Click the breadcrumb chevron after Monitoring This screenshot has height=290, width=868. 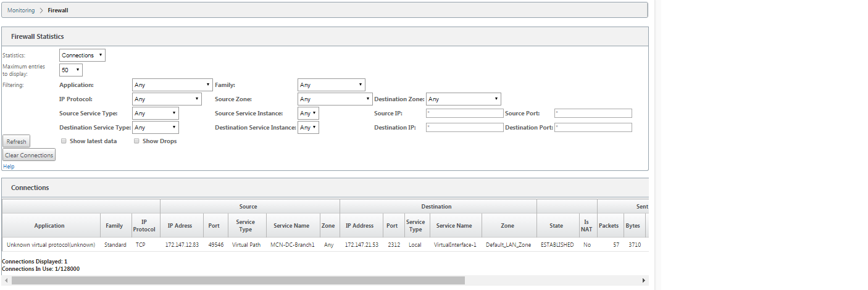41,10
